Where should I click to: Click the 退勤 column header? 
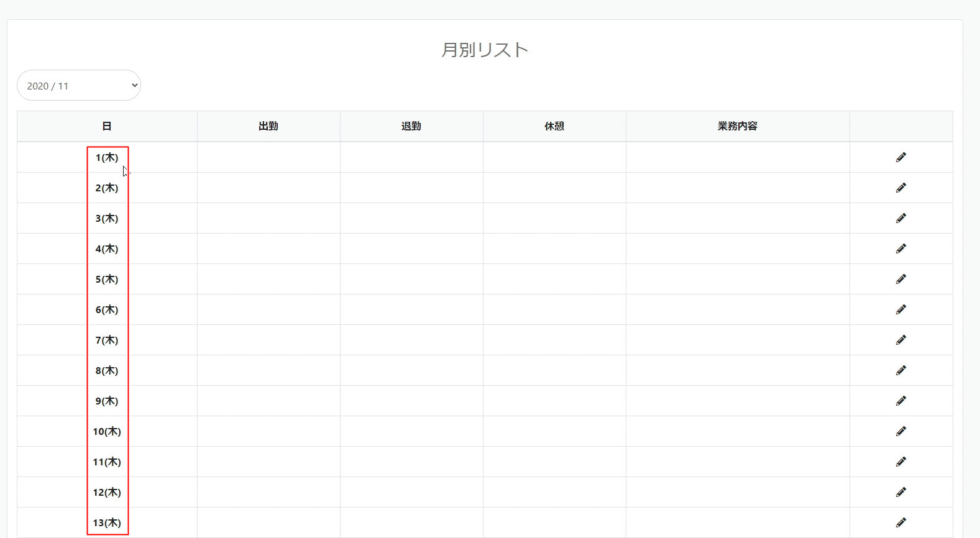pos(411,126)
